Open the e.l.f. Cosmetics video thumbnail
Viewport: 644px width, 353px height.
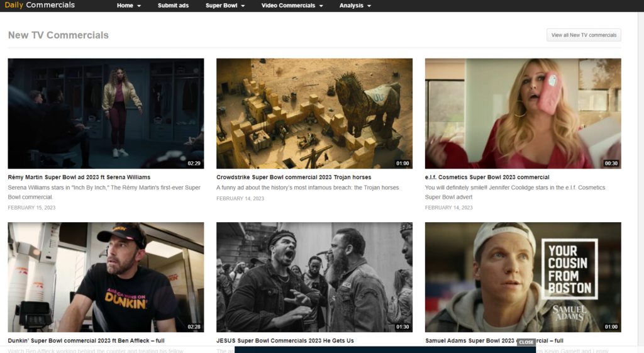(x=523, y=113)
